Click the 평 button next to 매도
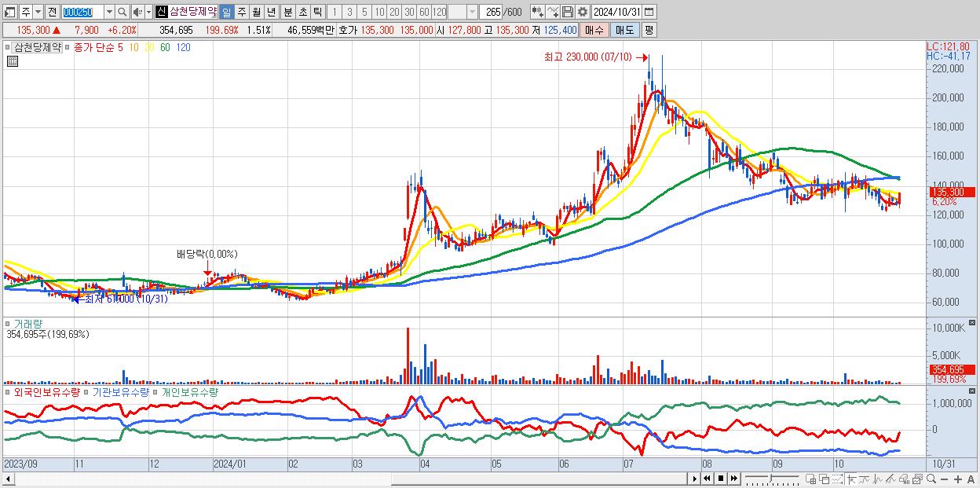980x488 pixels. (x=649, y=30)
